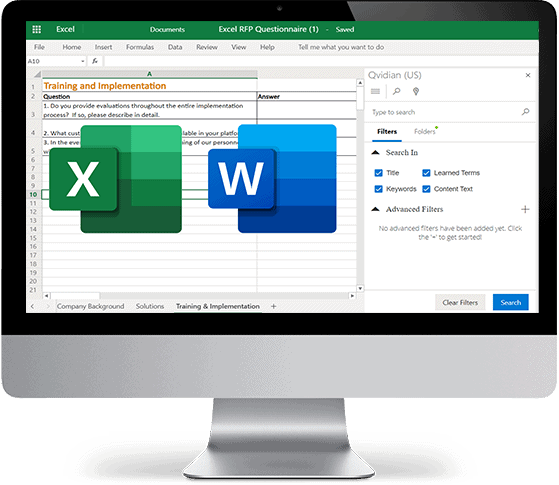Click the magnifier in the search box
The width and height of the screenshot is (559, 485).
[x=525, y=112]
